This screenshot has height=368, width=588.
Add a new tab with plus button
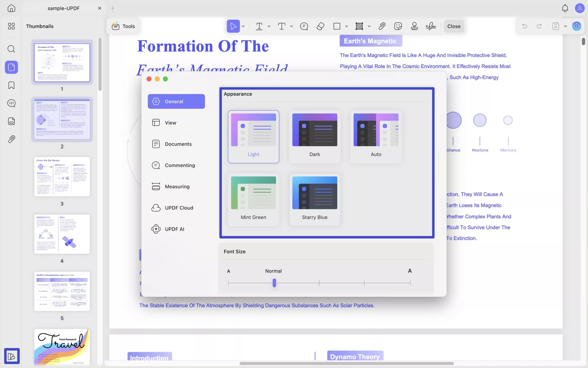point(113,8)
